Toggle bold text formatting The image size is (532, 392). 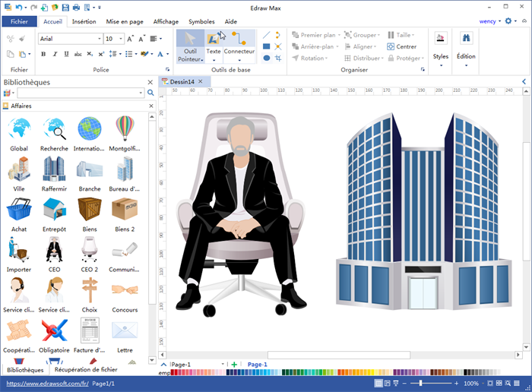(x=43, y=54)
